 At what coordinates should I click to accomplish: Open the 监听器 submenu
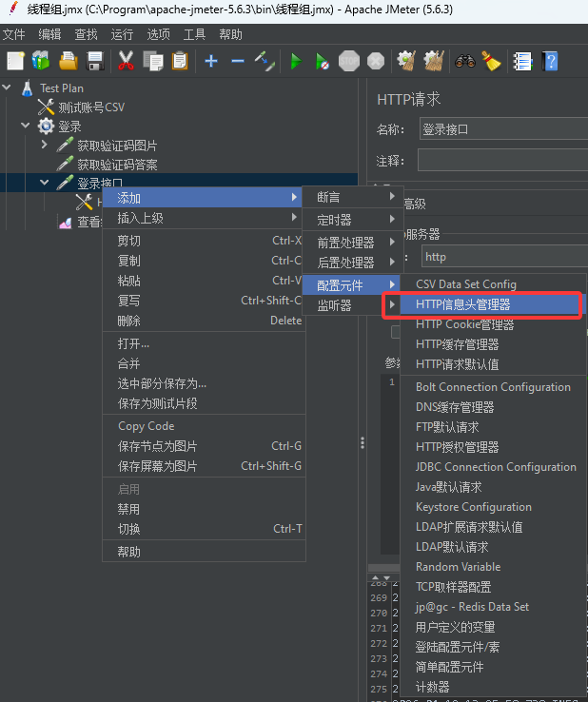point(351,305)
